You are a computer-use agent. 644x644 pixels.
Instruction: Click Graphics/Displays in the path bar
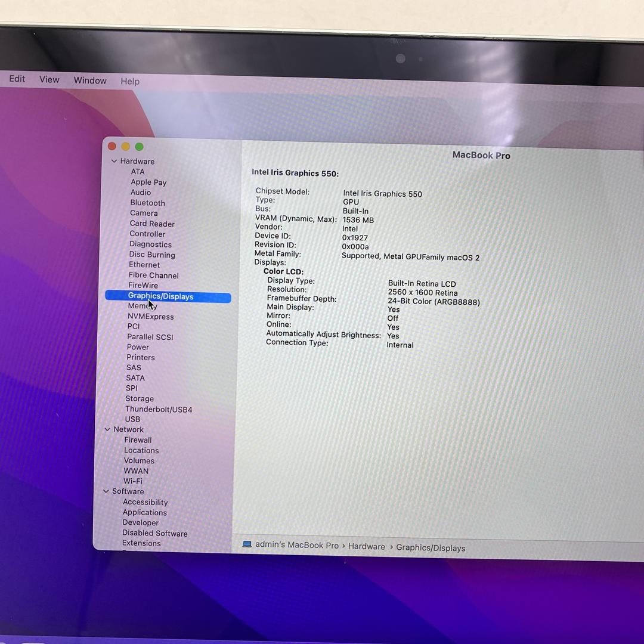pos(431,548)
